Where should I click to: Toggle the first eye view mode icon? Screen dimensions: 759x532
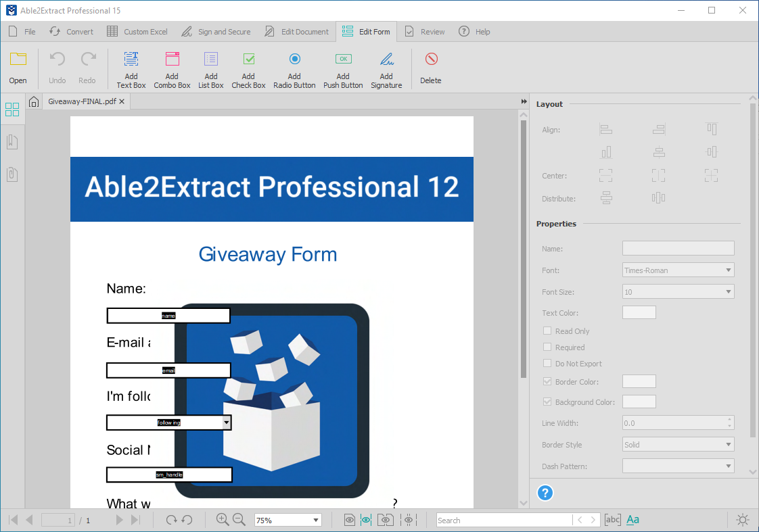350,521
